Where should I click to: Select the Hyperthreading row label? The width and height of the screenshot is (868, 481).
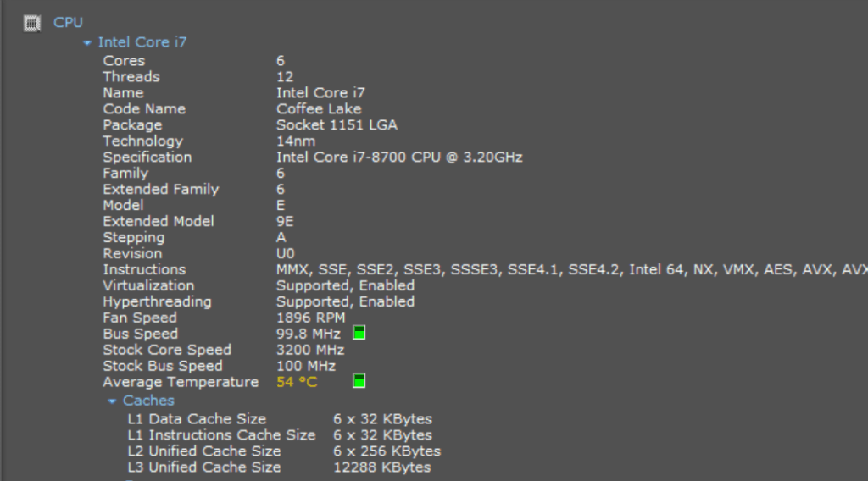coord(157,302)
